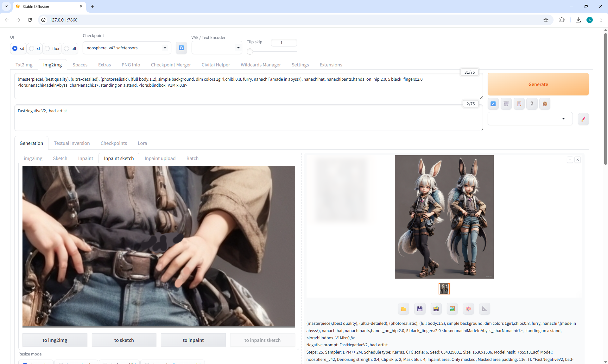Click the paintbrush edit styles icon
Viewport: 608px width, 364px height.
583,119
